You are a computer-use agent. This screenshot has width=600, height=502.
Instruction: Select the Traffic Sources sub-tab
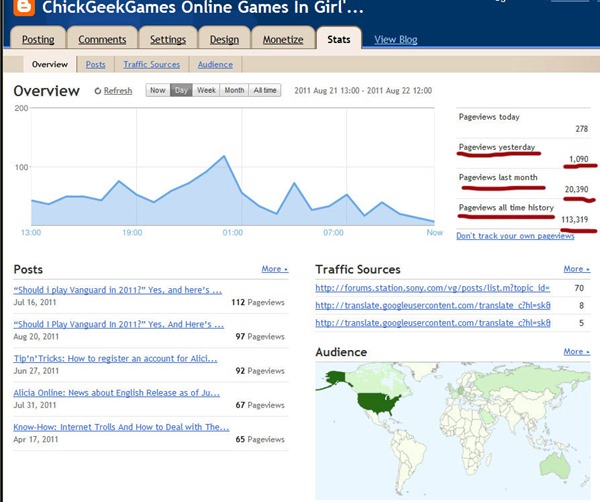(151, 64)
